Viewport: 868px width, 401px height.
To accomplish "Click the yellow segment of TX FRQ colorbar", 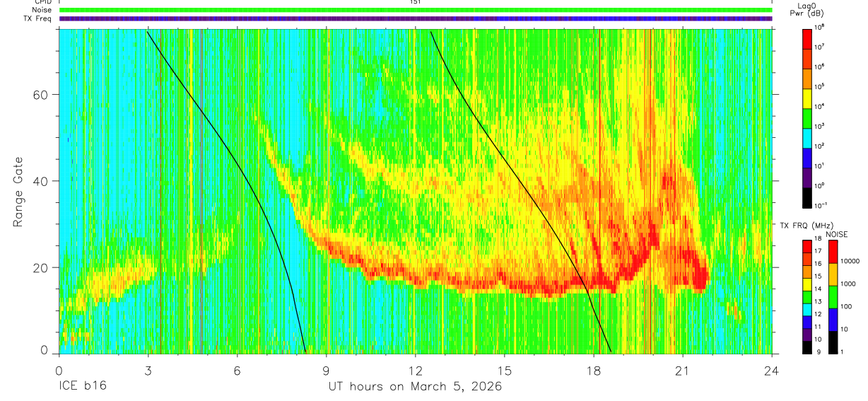I will (x=807, y=284).
